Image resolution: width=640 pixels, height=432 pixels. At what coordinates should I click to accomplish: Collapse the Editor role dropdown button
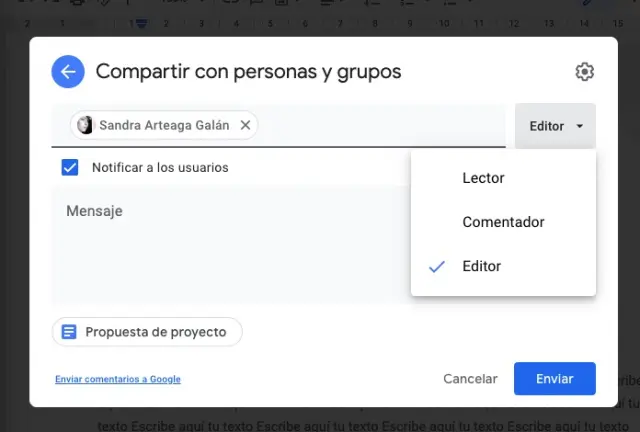point(555,126)
